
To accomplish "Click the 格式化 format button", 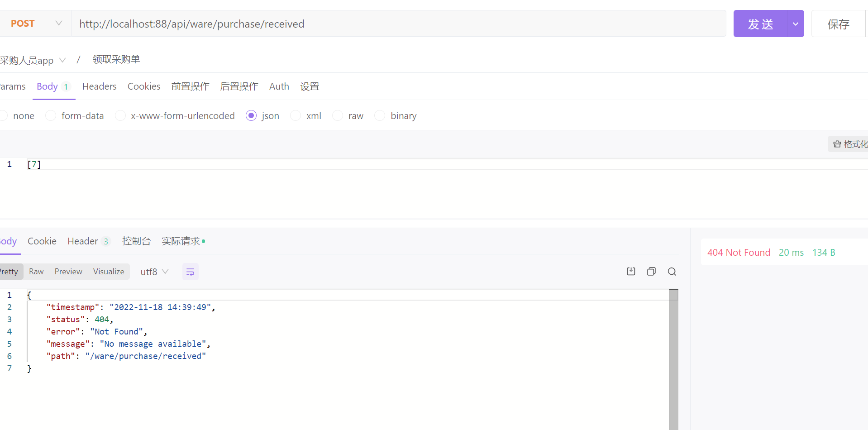I will [849, 144].
